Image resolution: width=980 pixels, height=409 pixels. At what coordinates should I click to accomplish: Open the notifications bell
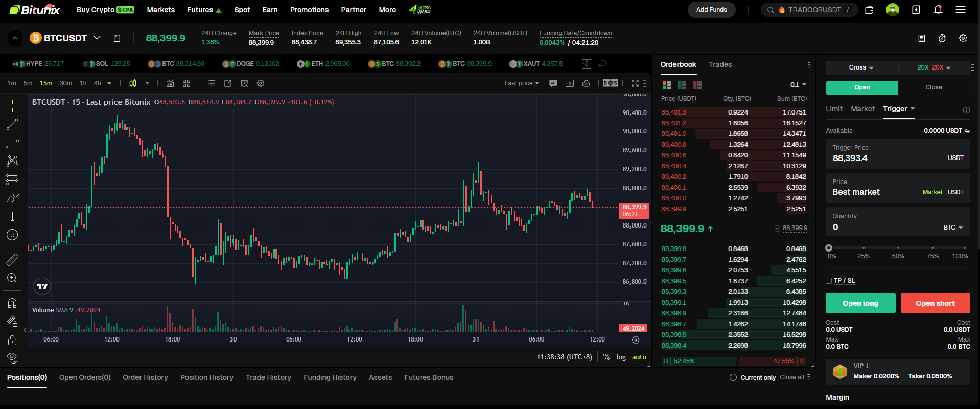(x=938, y=10)
